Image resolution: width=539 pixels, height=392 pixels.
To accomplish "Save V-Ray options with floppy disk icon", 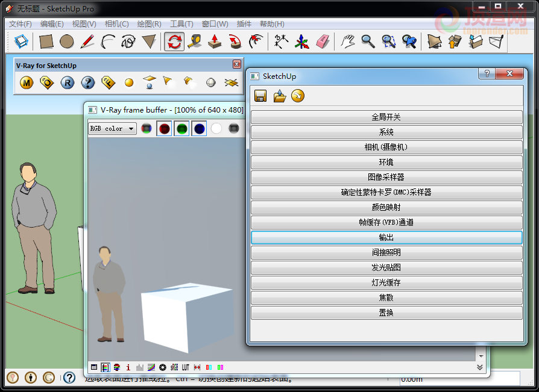I will click(x=260, y=96).
